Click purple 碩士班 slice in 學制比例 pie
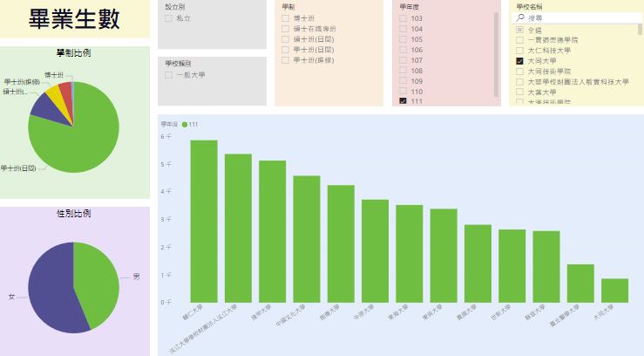The width and height of the screenshot is (644, 356). [x=49, y=110]
